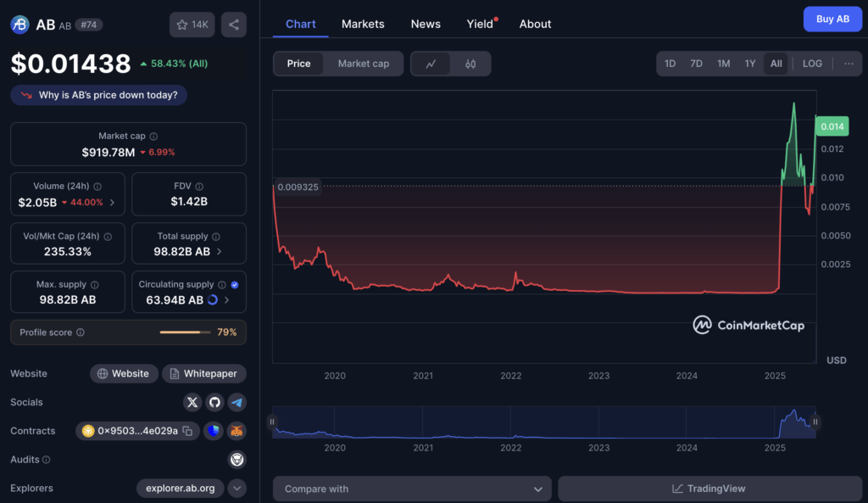Viewport: 868px width, 503px height.
Task: Click the $1.42B FDV value
Action: [x=189, y=202]
